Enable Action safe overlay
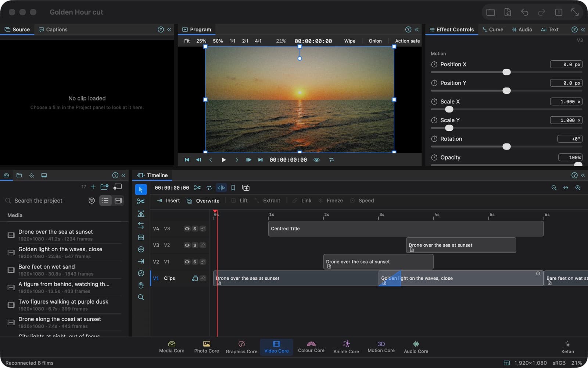Viewport: 588px width, 368px height. tap(407, 41)
